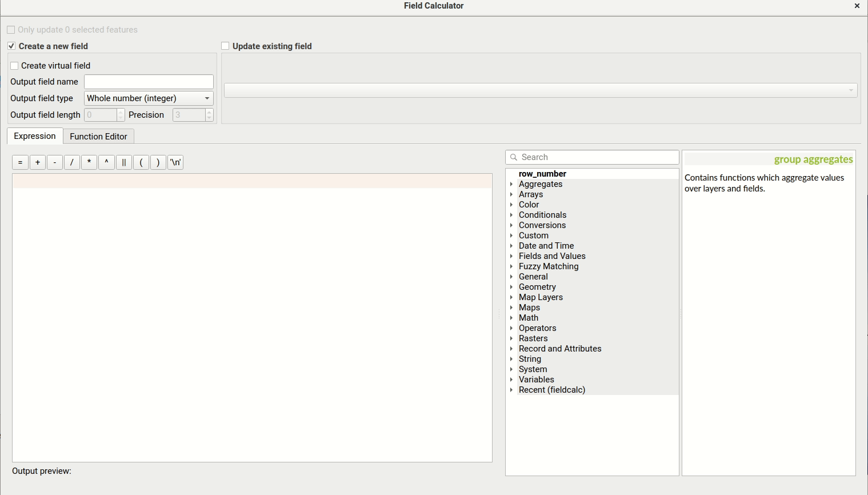Open the Output field type dropdown
This screenshot has width=868, height=495.
coord(149,98)
